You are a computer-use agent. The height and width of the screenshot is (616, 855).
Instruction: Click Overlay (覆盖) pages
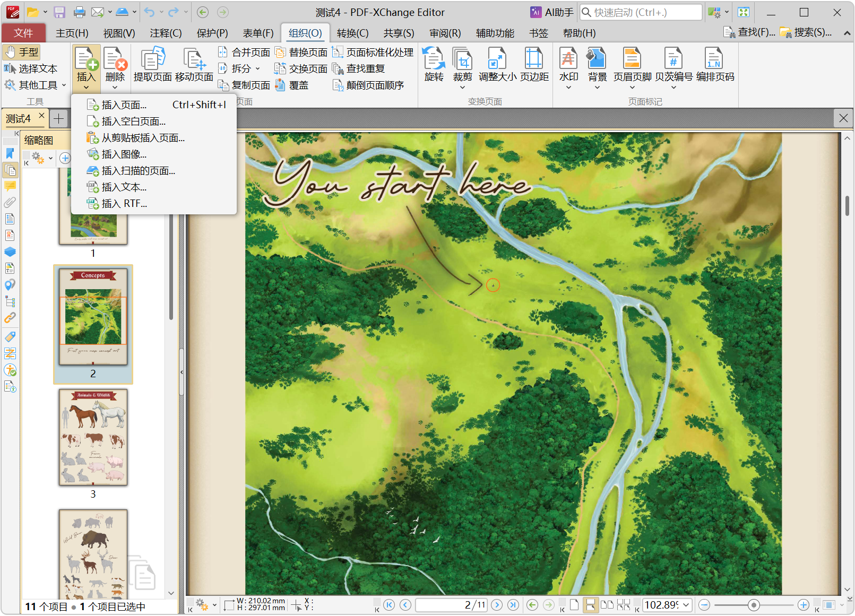tap(292, 85)
